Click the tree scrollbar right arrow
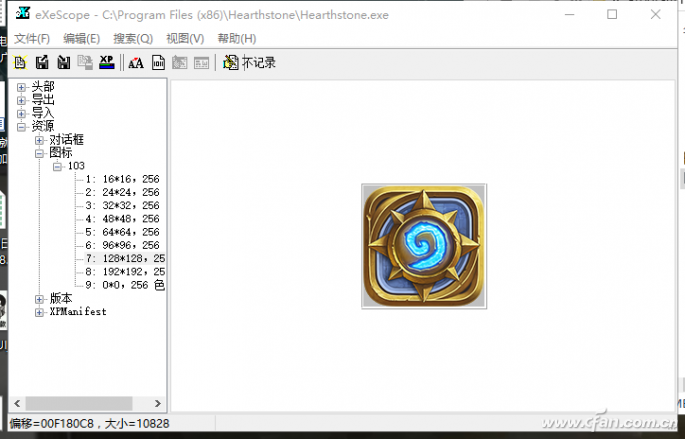The image size is (685, 439). click(158, 403)
